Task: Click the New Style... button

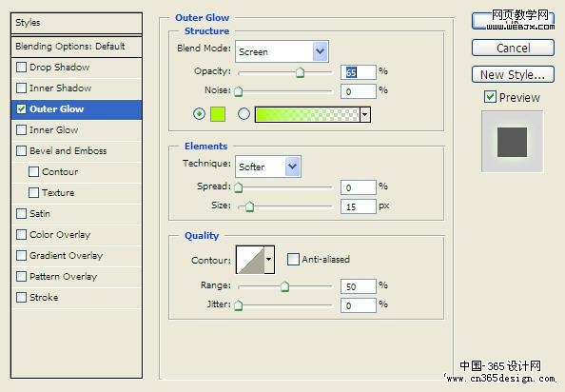Action: (513, 74)
